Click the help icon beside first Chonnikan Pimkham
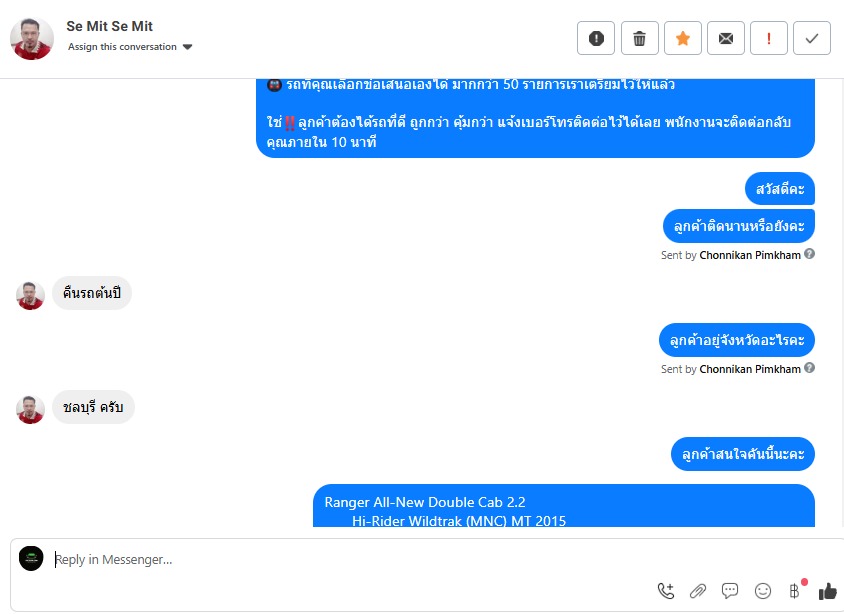The width and height of the screenshot is (844, 614). coord(809,254)
